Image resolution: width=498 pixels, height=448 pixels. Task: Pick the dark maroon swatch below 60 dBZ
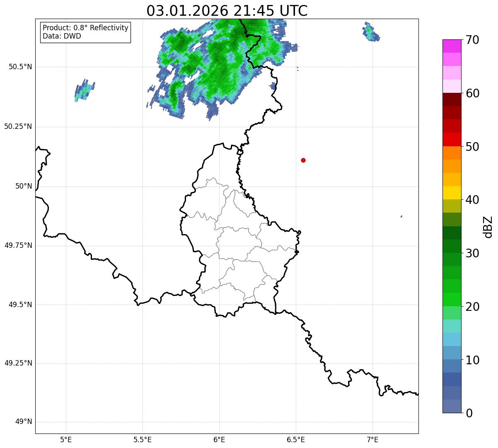click(x=452, y=99)
